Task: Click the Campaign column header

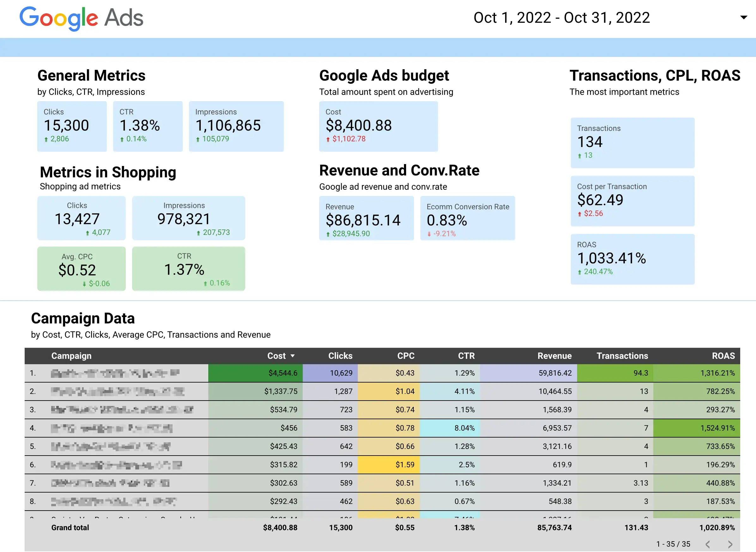Action: click(71, 356)
